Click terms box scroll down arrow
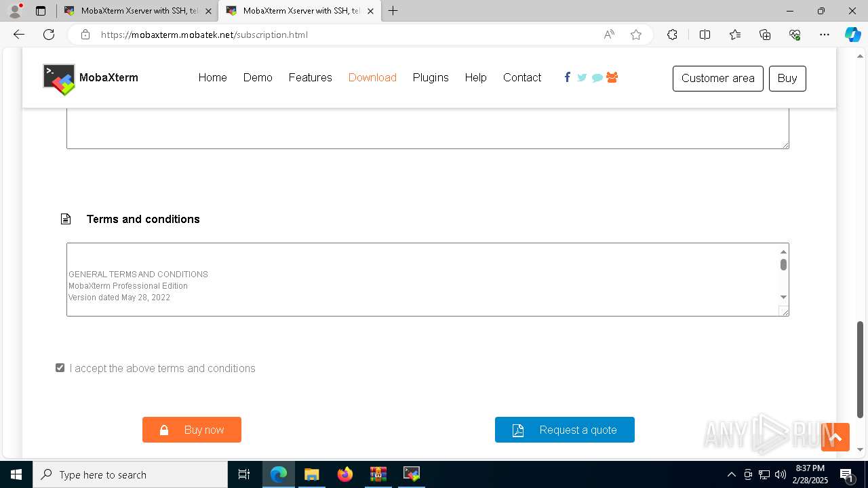 tap(783, 297)
